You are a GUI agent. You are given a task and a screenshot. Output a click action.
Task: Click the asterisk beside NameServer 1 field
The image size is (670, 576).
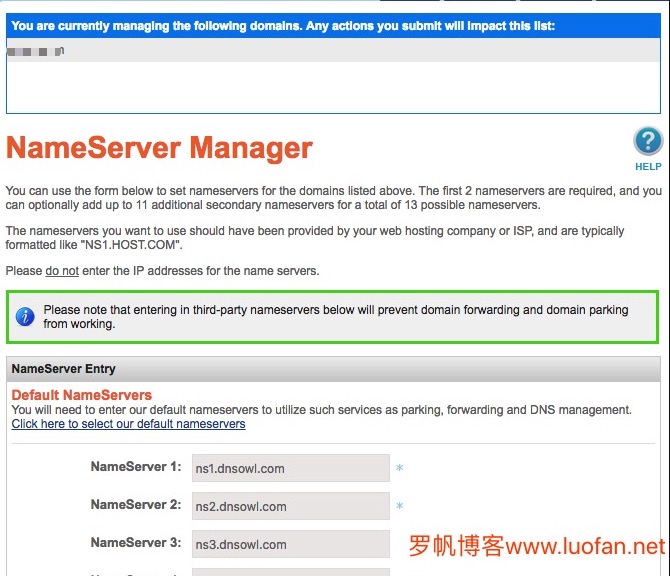pyautogui.click(x=399, y=469)
